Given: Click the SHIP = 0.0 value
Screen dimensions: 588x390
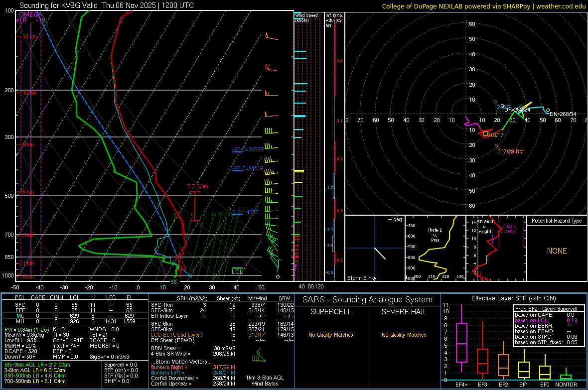Looking at the screenshot, I should tap(117, 381).
